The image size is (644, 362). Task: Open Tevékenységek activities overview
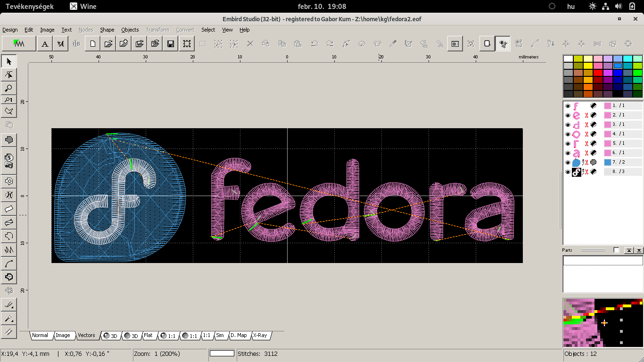click(x=29, y=6)
